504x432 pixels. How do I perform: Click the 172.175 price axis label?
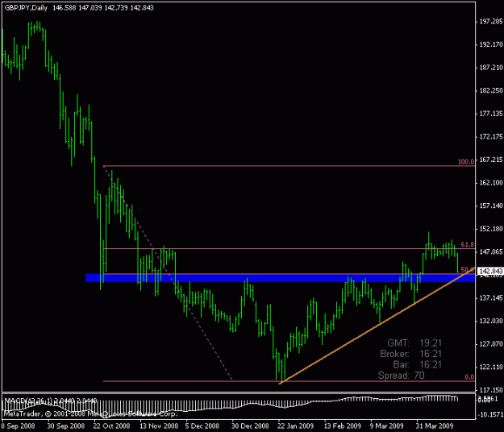[491, 137]
